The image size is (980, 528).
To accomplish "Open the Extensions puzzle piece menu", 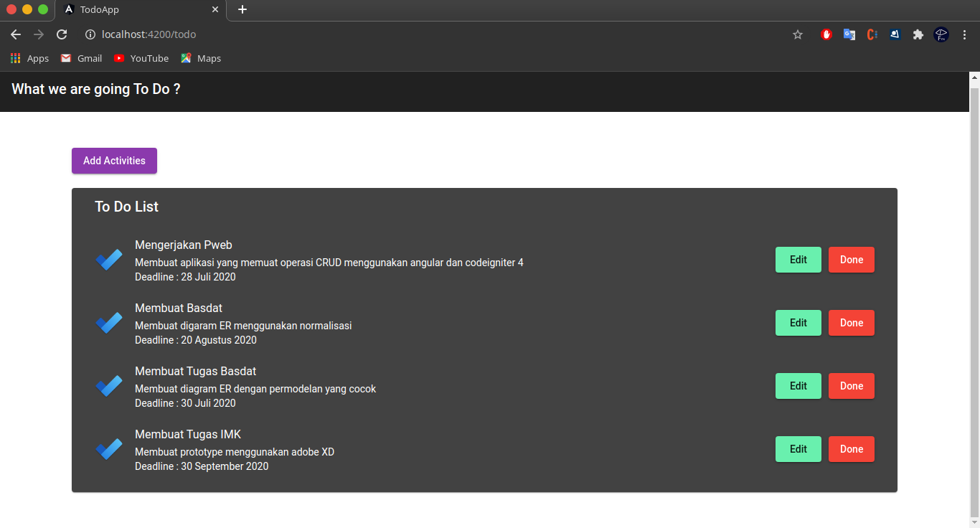I will click(x=918, y=34).
